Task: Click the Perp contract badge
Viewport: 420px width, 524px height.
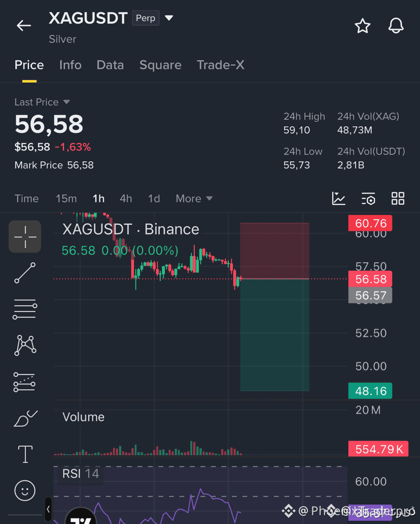Action: coord(146,18)
